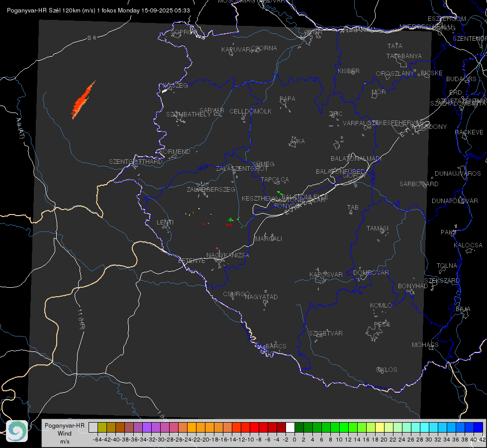
Task: Click the NAGYKANIZSA city label
Action: pyautogui.click(x=228, y=255)
